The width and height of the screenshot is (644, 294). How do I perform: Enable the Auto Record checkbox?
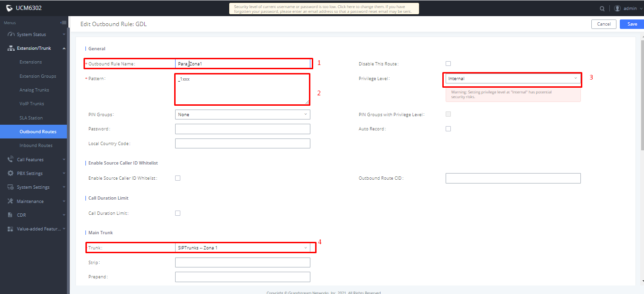point(448,129)
